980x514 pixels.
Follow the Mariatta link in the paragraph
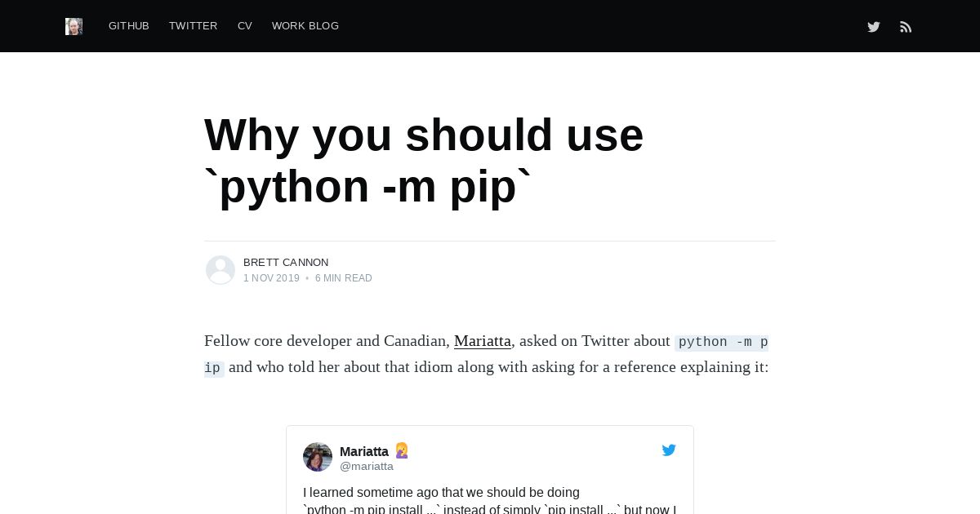[x=482, y=341]
